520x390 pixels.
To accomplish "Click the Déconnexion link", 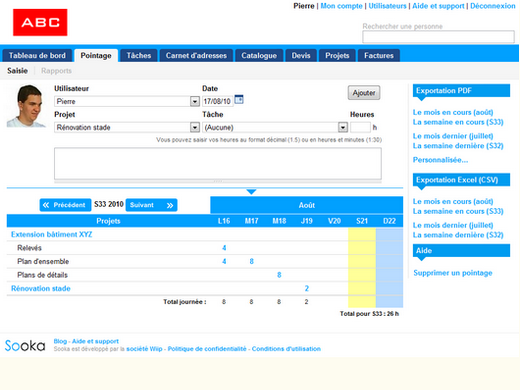I will point(493,6).
